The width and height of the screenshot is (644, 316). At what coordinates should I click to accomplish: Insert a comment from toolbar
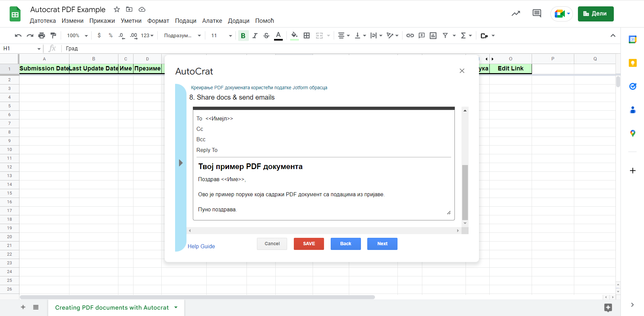pyautogui.click(x=422, y=36)
